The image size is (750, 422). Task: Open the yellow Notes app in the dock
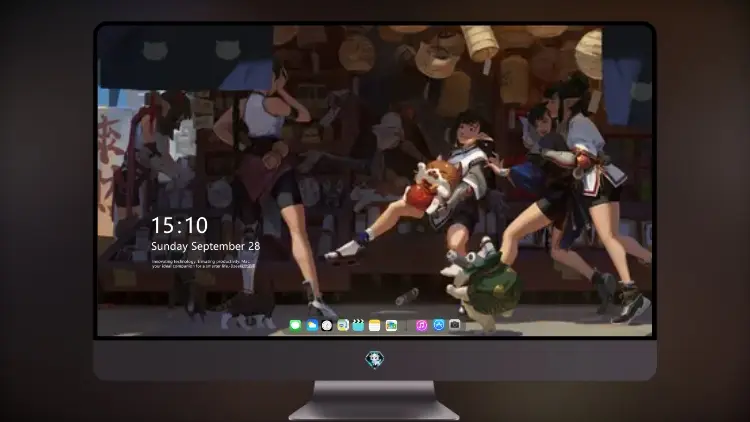tap(375, 325)
